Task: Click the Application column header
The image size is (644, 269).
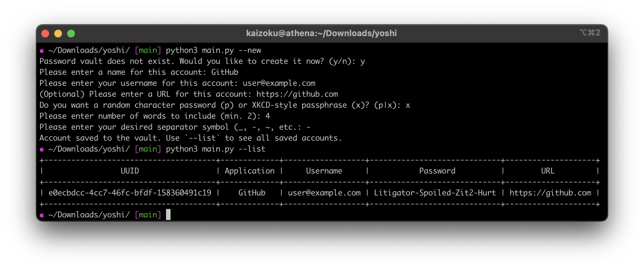Action: tap(250, 171)
